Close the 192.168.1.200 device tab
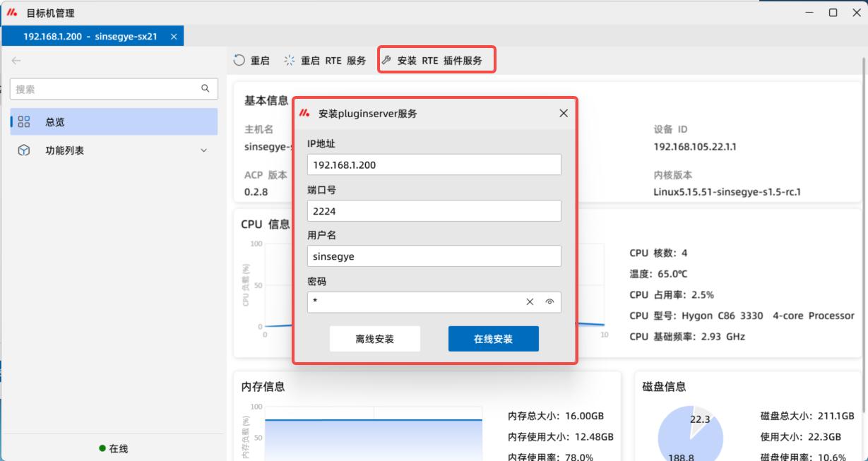The image size is (868, 461). (174, 36)
